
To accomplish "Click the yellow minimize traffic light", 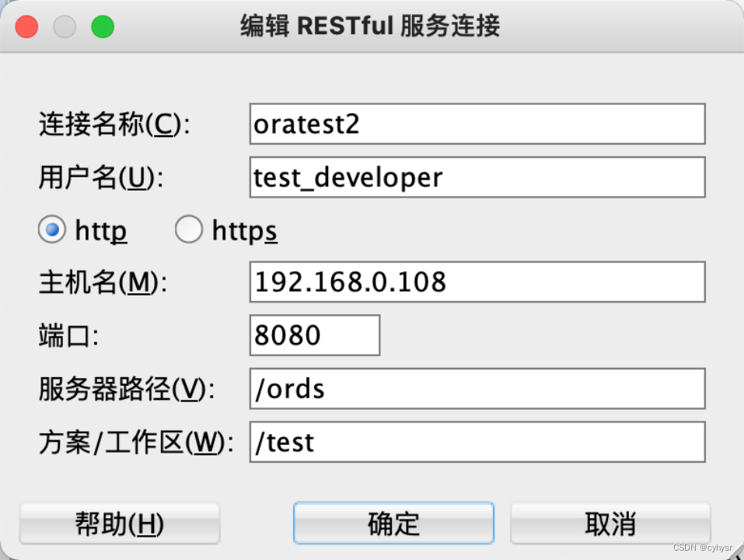I will pyautogui.click(x=65, y=26).
